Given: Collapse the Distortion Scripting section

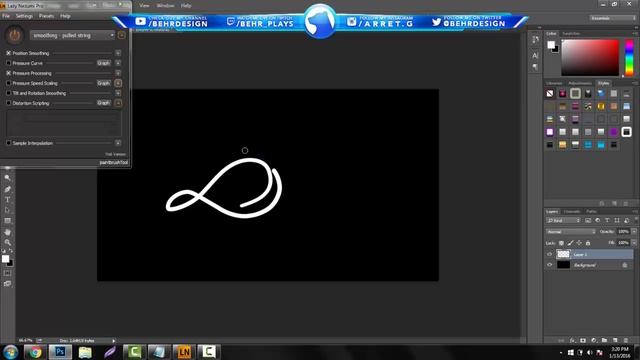Looking at the screenshot, I should [118, 103].
